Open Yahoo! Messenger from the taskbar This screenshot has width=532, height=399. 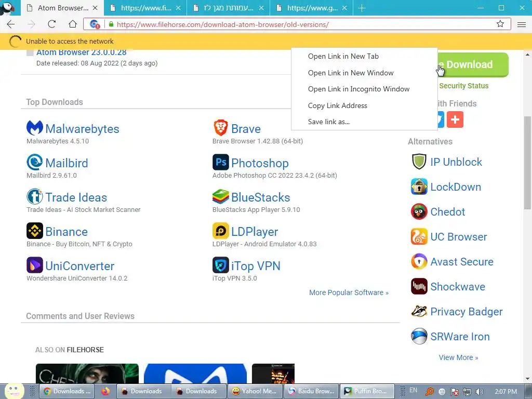254,391
